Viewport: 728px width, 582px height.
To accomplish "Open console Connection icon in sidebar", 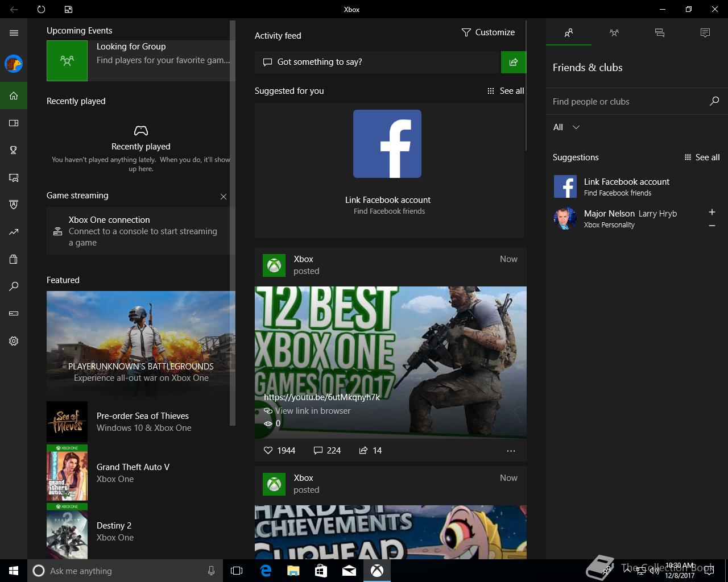I will coord(14,313).
